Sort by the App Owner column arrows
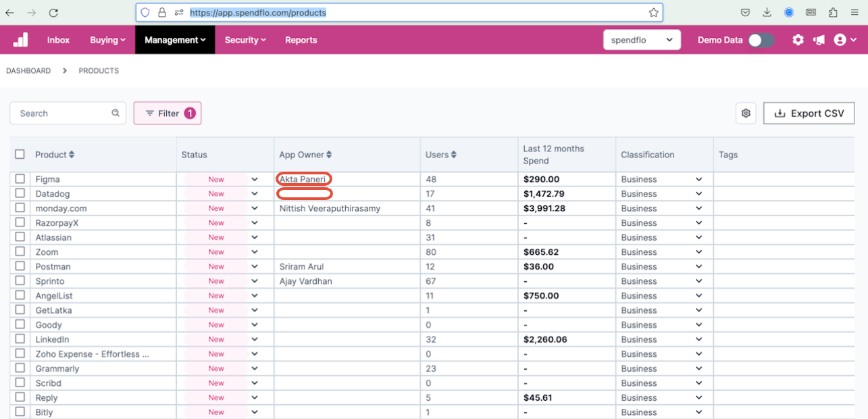 [329, 155]
